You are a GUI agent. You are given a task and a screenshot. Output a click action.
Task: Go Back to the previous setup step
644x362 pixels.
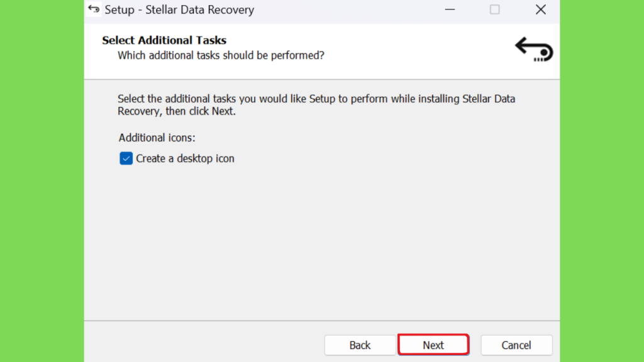[360, 345]
